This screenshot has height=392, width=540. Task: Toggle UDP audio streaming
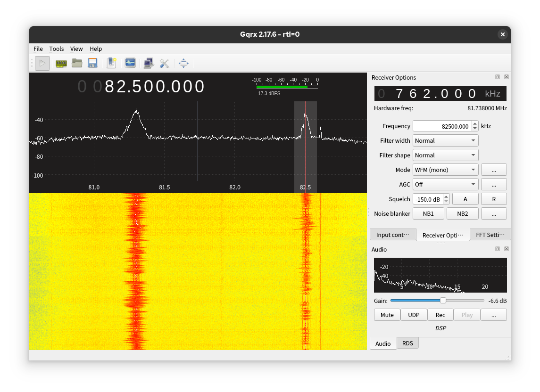point(414,315)
